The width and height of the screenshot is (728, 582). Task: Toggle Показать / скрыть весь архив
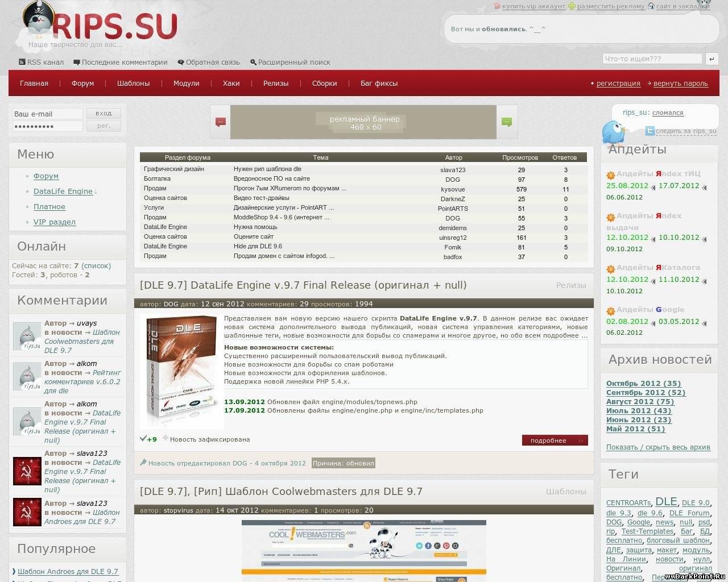point(658,447)
